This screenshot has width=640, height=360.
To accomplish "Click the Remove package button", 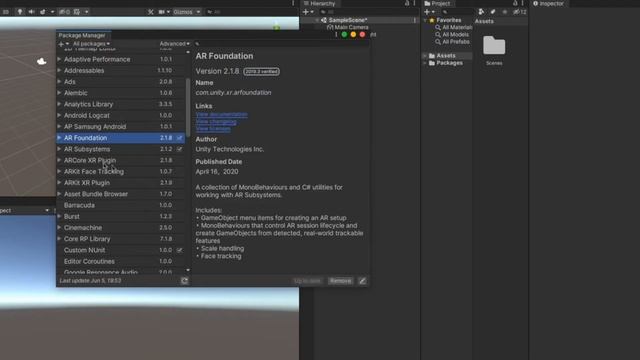I will 340,281.
